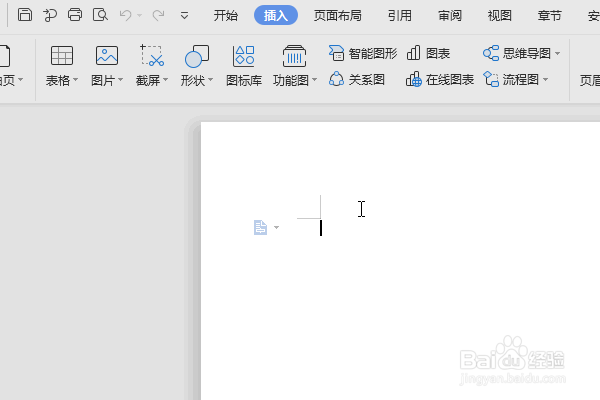
Task: Click the Save icon in quick toolbar
Action: [25, 15]
